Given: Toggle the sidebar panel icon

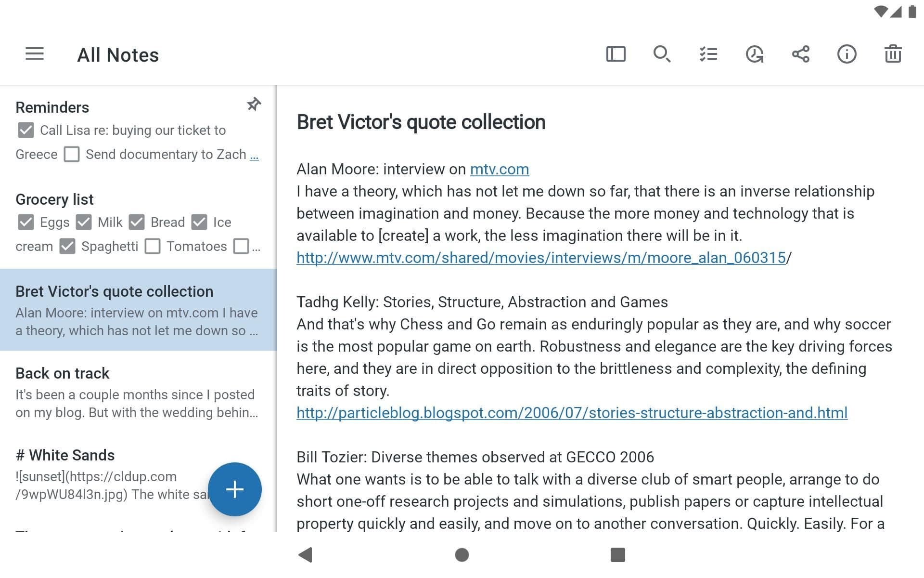Looking at the screenshot, I should pos(616,54).
